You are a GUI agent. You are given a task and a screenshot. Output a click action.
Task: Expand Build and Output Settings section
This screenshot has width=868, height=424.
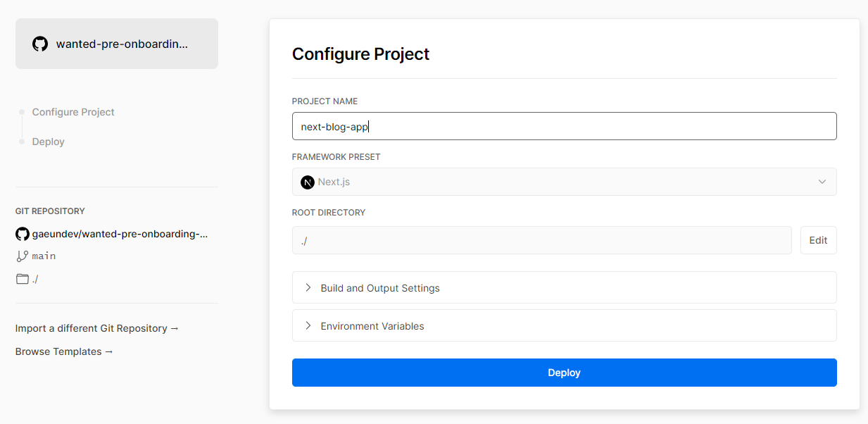(380, 288)
